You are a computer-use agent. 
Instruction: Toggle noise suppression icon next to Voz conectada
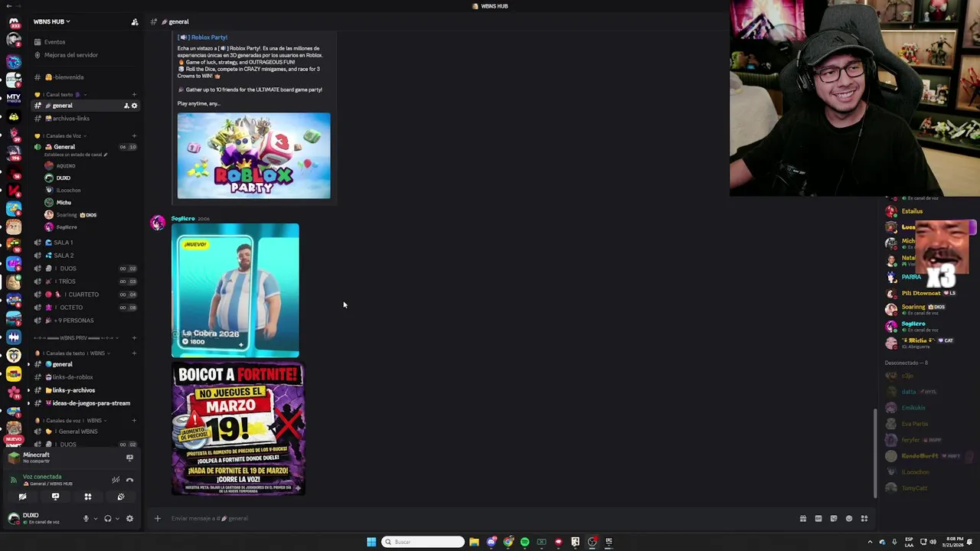point(116,480)
